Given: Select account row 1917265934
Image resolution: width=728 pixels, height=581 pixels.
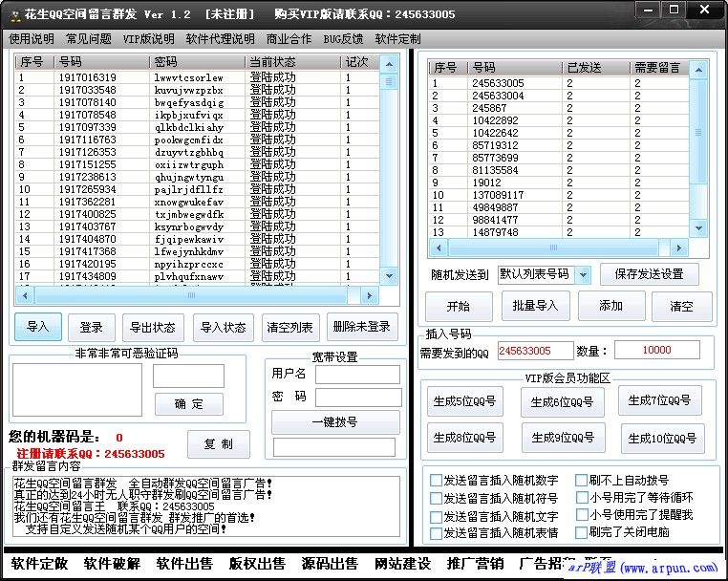Looking at the screenshot, I should pyautogui.click(x=197, y=189).
